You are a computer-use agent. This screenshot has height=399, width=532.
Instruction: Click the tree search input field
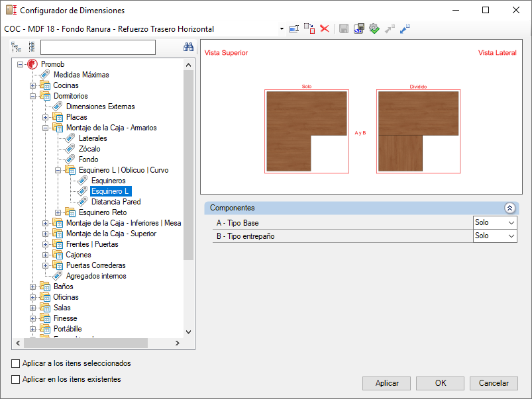point(98,47)
